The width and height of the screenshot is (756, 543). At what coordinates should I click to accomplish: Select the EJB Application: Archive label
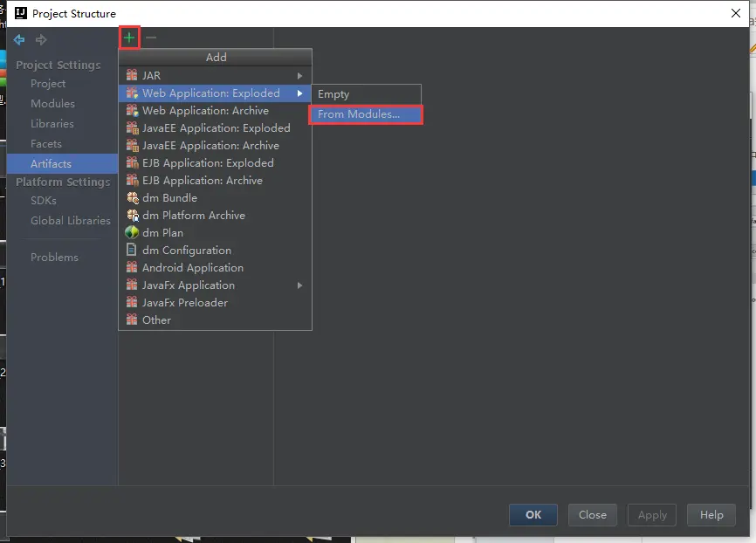pos(203,181)
